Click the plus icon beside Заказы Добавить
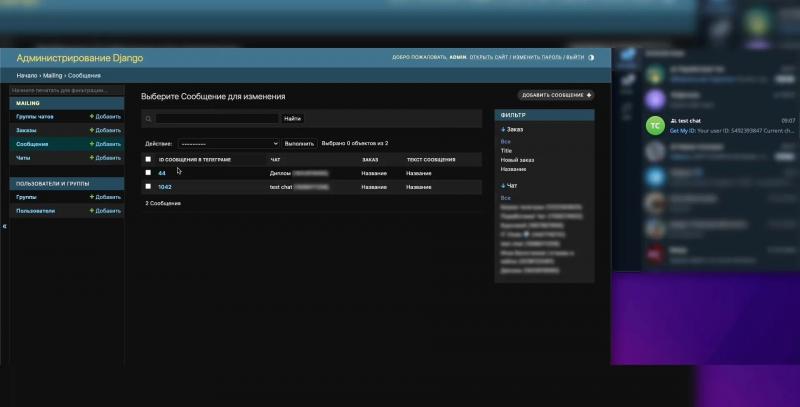Image resolution: width=800 pixels, height=407 pixels. [92, 130]
